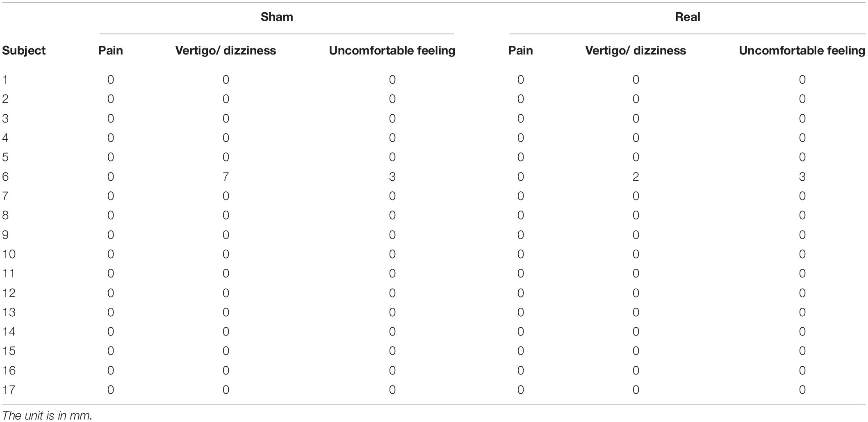Select subject number 6 row label
Screen dimensions: 868x422
pos(5,177)
